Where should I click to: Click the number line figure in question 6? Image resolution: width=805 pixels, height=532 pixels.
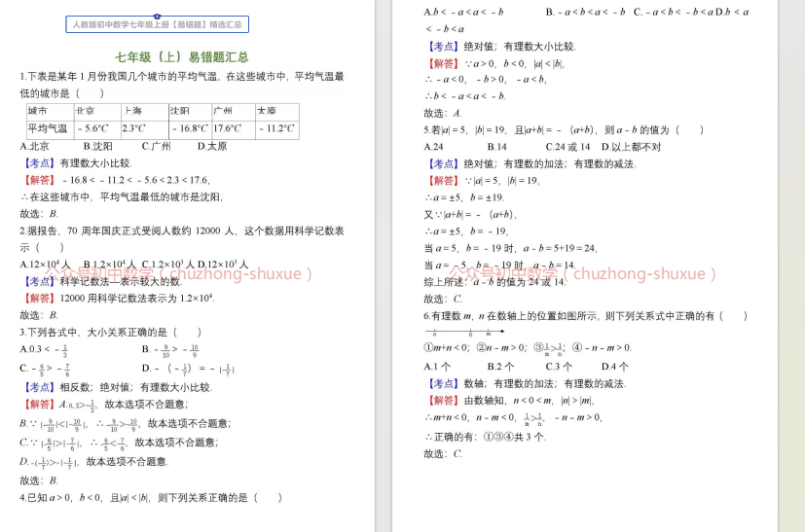[x=464, y=333]
